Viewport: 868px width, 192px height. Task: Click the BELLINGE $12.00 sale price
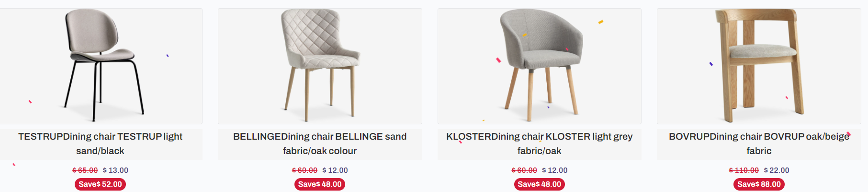click(x=335, y=170)
